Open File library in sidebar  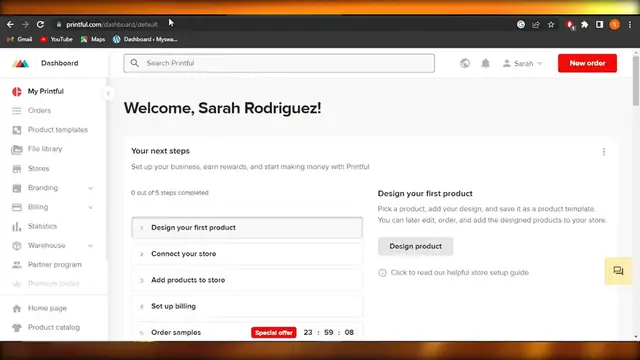pos(45,149)
